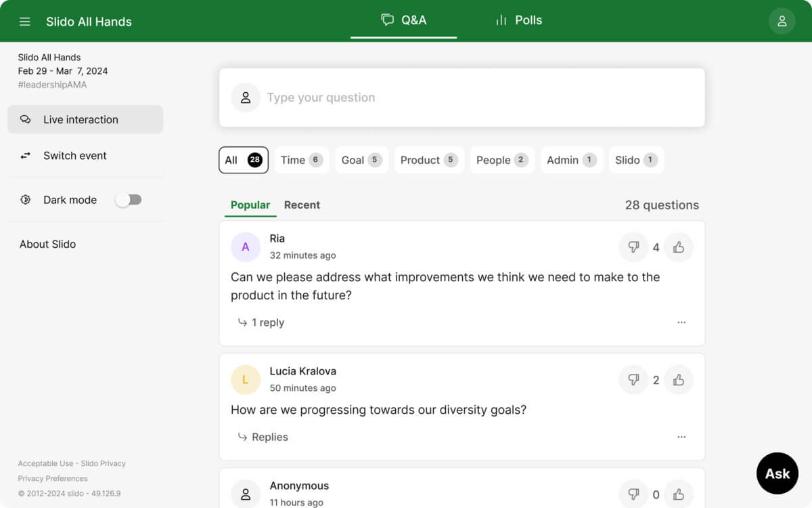Click the three-dot menu on Ria's question
Viewport: 812px width, 508px height.
coord(681,322)
